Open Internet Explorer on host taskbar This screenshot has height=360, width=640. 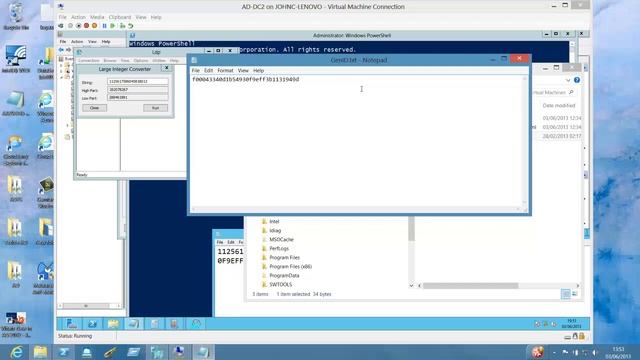(x=17, y=352)
